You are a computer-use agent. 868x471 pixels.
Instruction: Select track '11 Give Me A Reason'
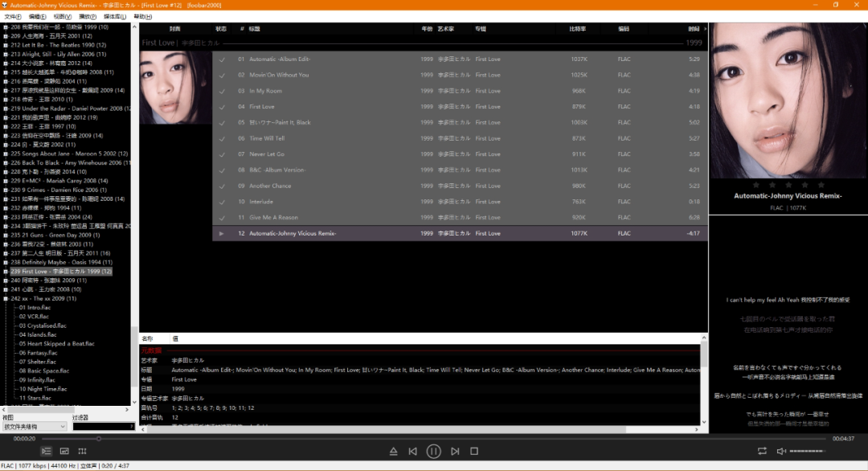click(x=460, y=218)
